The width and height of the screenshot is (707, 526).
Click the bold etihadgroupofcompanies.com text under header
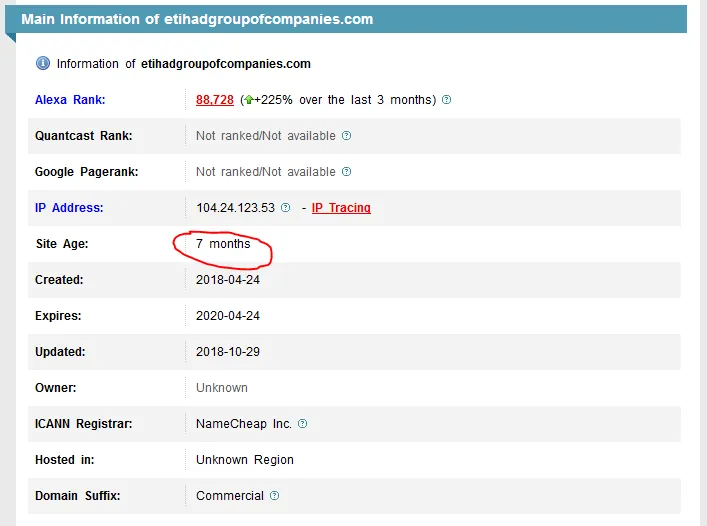224,64
